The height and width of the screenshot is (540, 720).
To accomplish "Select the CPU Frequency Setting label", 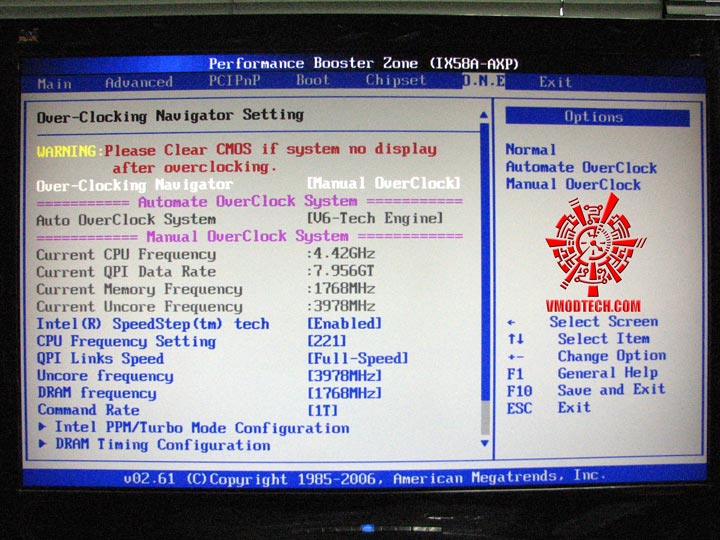I will click(126, 341).
